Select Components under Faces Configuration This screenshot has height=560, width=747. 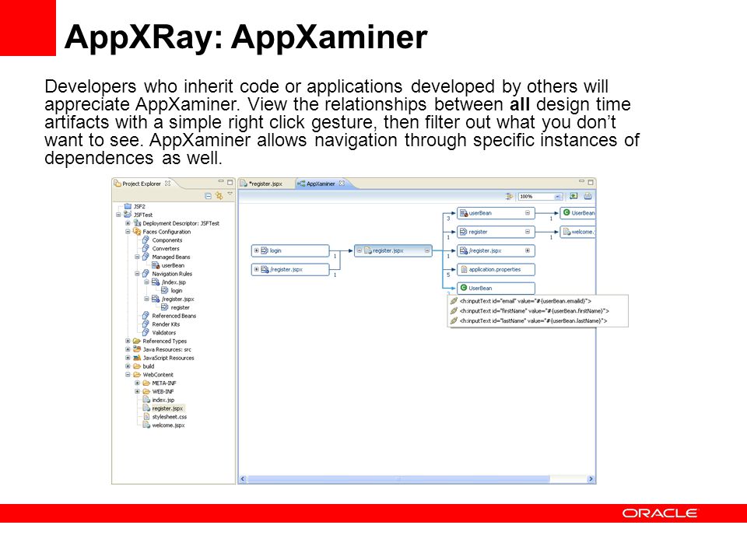[167, 240]
